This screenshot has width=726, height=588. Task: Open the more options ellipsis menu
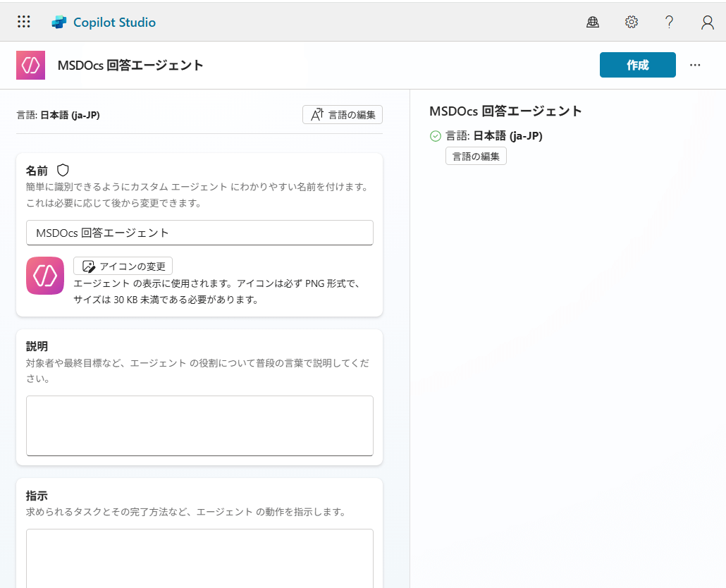pos(696,66)
